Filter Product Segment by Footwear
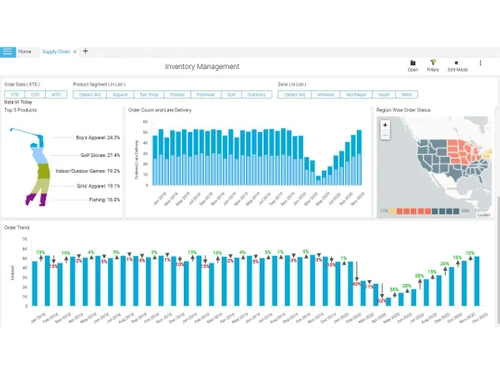The height and width of the screenshot is (375, 500). pyautogui.click(x=206, y=95)
